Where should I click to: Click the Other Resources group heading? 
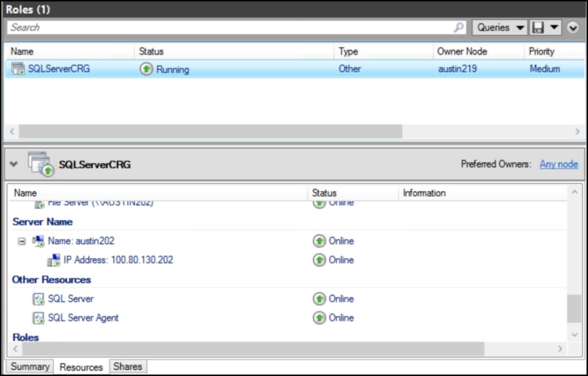[52, 280]
